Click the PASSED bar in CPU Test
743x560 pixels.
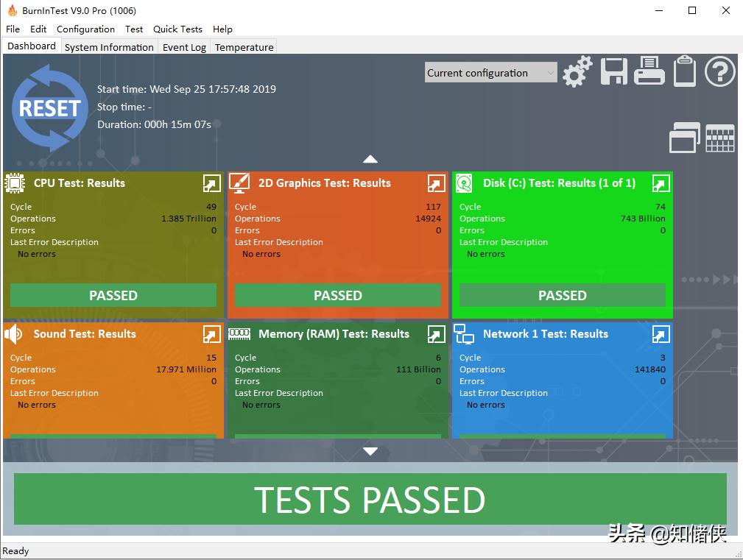pos(113,295)
